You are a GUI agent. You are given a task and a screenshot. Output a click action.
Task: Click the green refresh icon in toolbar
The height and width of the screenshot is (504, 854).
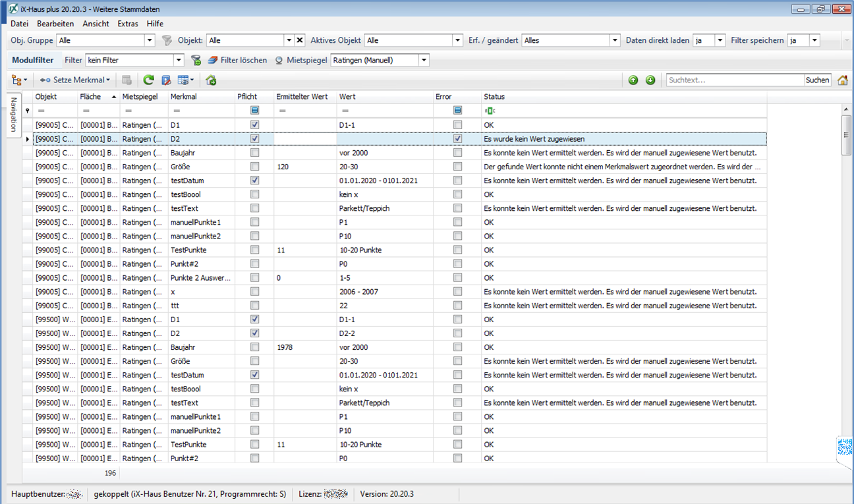pos(148,80)
